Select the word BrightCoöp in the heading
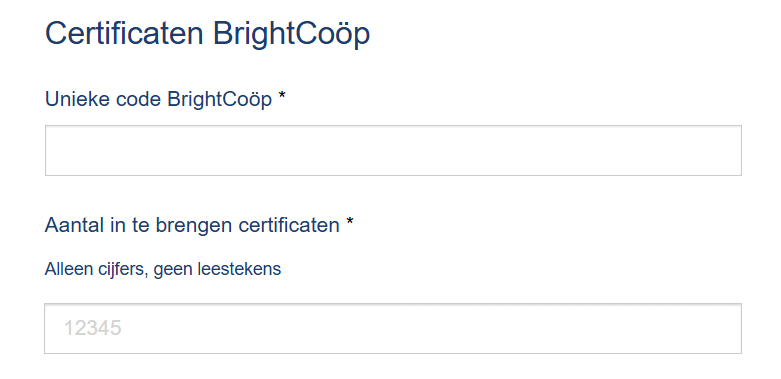Viewport: 781px width, 379px height. 291,34
